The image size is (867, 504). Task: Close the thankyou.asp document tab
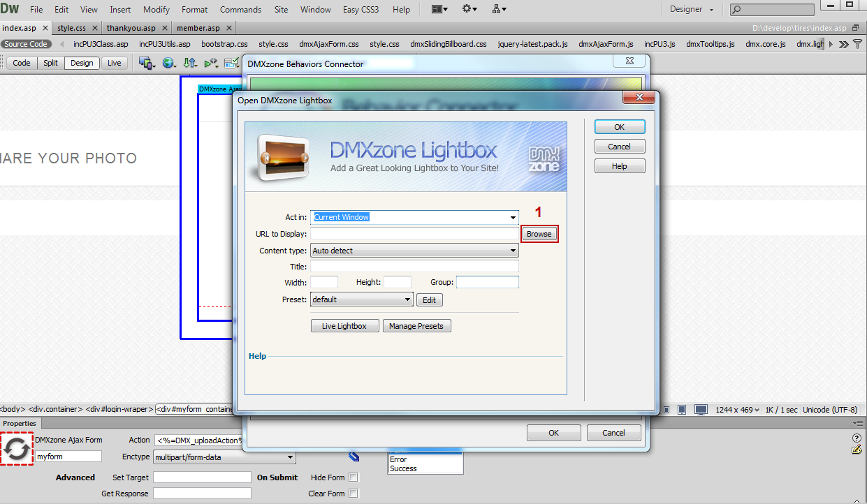pyautogui.click(x=165, y=28)
